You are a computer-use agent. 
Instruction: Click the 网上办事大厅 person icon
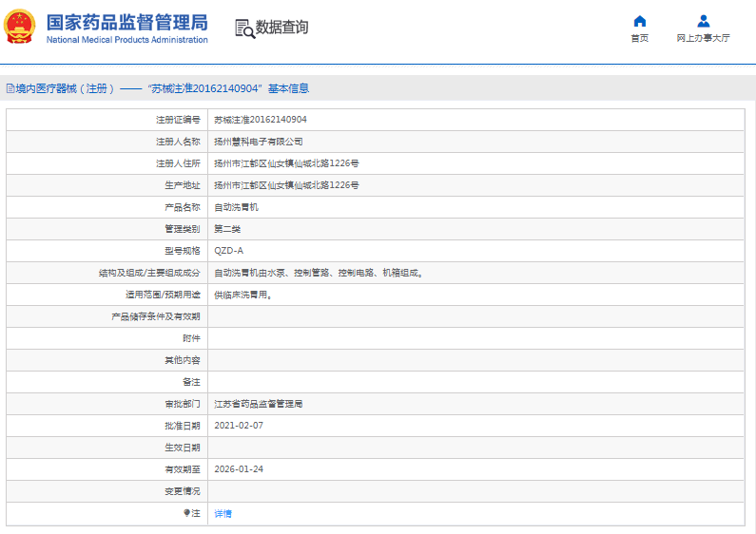click(703, 21)
